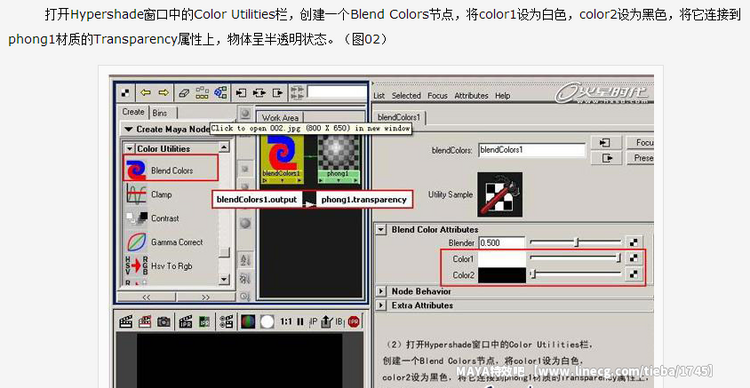Choose the Gamma Correct utility icon

point(136,242)
